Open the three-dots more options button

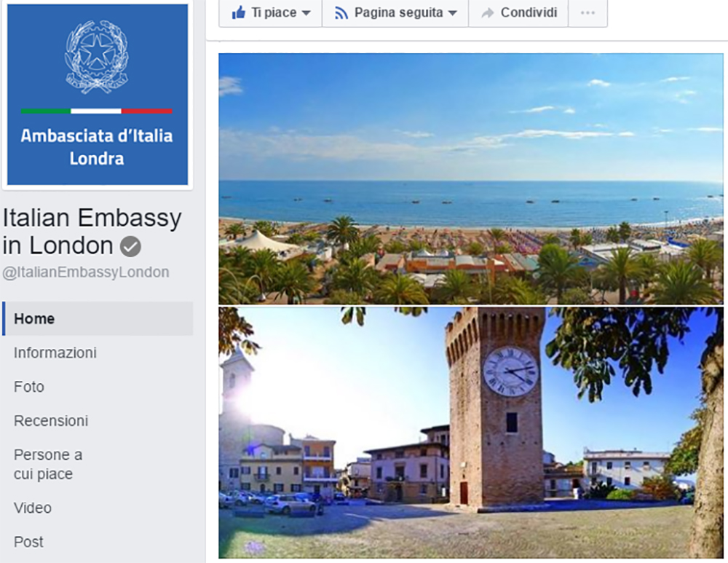[587, 13]
